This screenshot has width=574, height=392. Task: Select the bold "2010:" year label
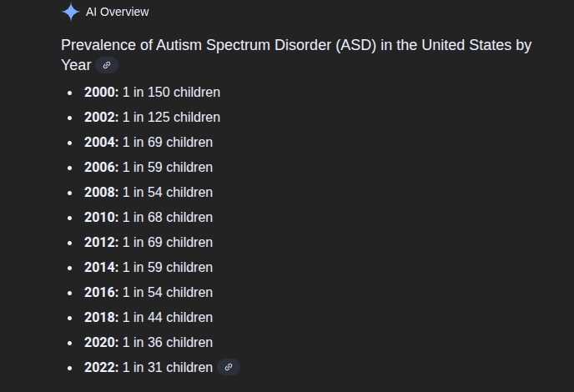point(101,217)
